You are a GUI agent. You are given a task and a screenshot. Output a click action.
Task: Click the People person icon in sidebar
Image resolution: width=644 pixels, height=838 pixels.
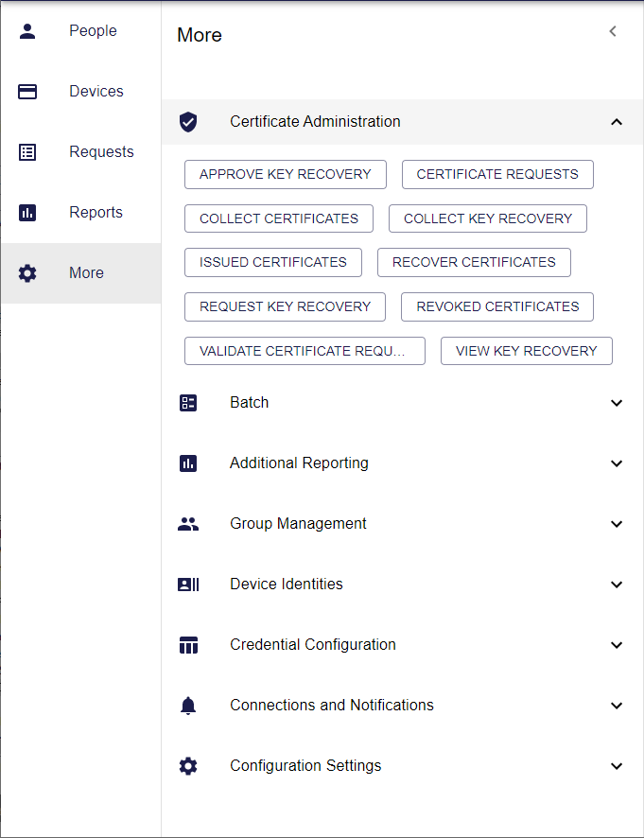tap(27, 31)
